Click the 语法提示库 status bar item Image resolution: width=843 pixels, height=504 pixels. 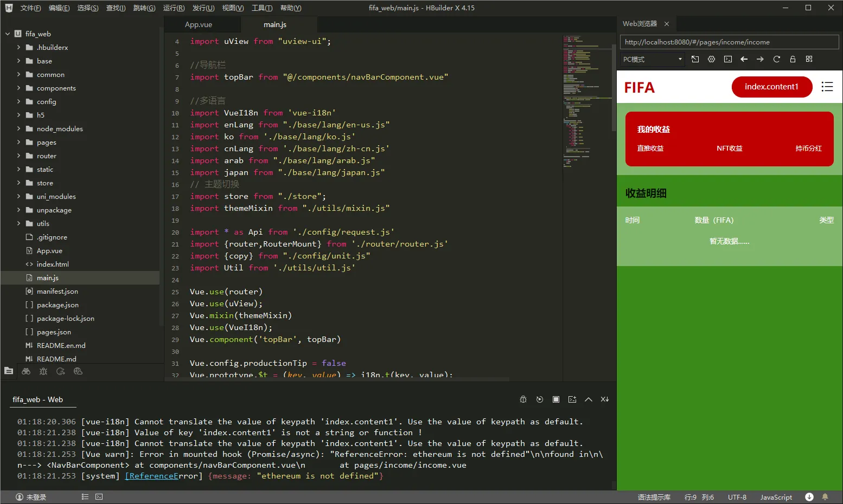[654, 497]
